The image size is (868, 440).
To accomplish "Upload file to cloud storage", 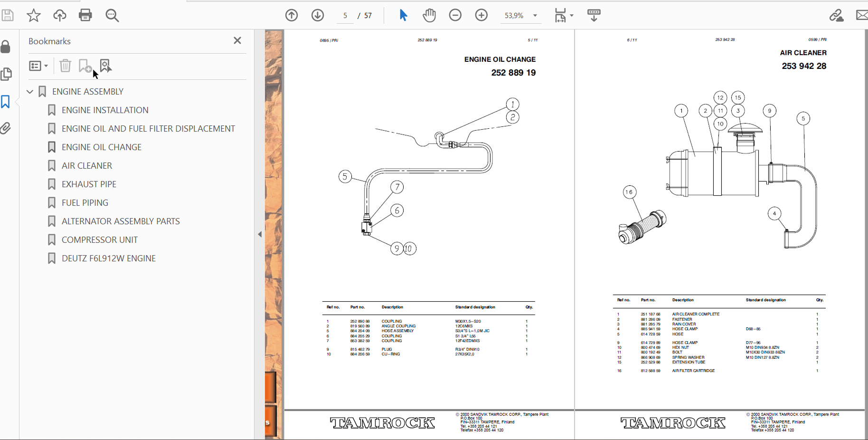I will [59, 15].
